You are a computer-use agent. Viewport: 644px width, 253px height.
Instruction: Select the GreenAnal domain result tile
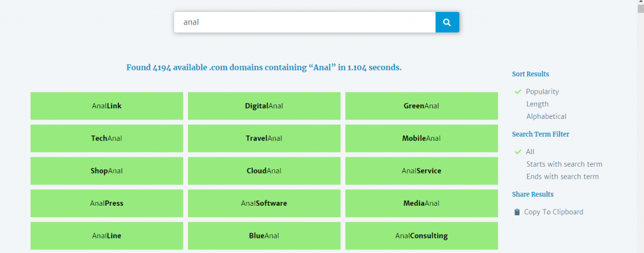coord(421,106)
